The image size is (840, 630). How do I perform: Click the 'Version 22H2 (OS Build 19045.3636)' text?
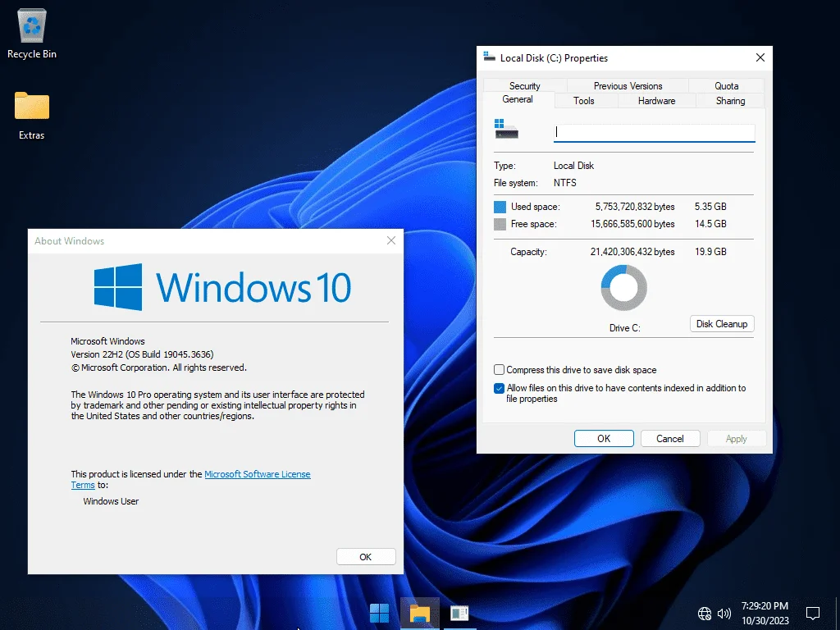click(142, 354)
